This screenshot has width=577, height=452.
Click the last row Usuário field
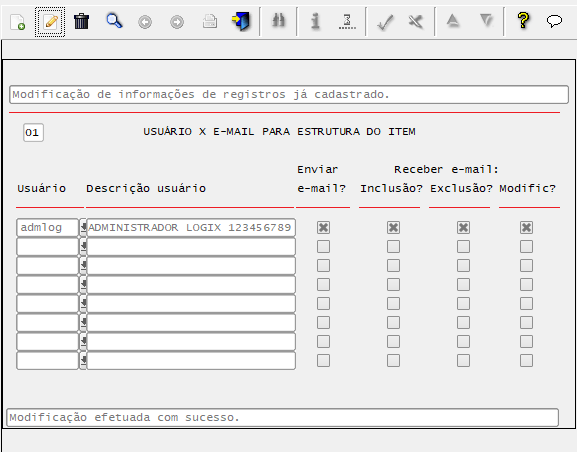(47, 361)
